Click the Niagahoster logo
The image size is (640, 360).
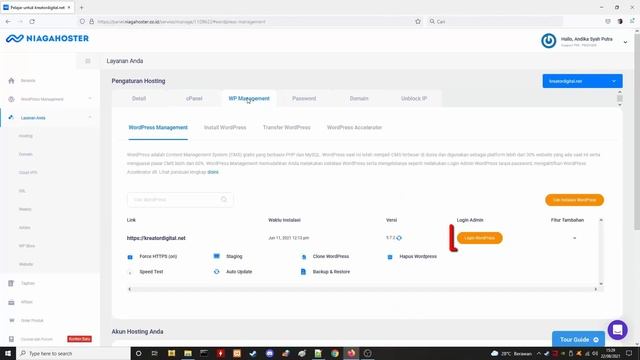click(47, 38)
